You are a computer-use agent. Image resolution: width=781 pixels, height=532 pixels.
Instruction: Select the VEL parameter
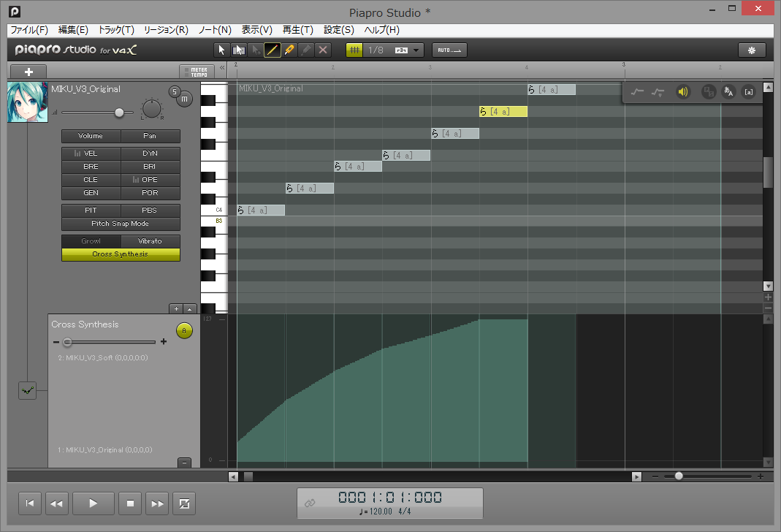pyautogui.click(x=91, y=153)
